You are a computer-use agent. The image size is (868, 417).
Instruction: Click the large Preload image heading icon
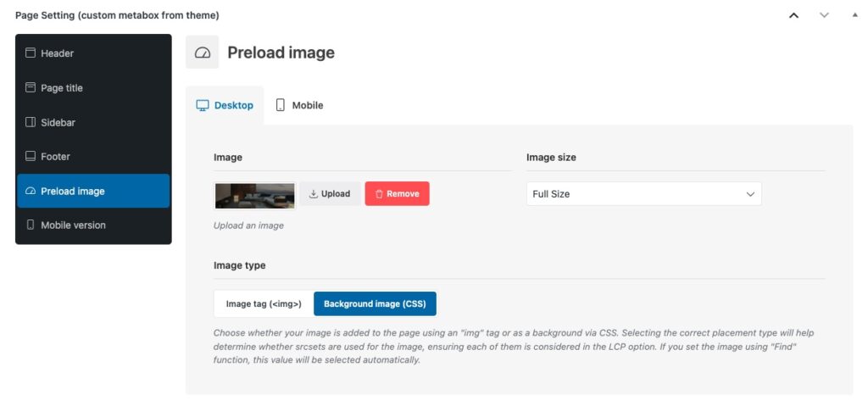click(202, 53)
